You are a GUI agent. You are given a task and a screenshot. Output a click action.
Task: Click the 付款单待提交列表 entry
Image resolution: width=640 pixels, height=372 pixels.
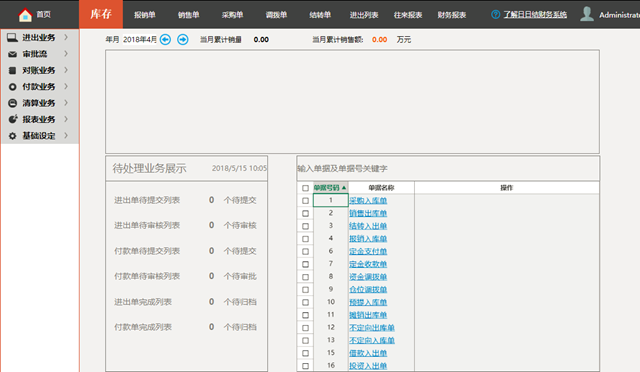coord(147,251)
